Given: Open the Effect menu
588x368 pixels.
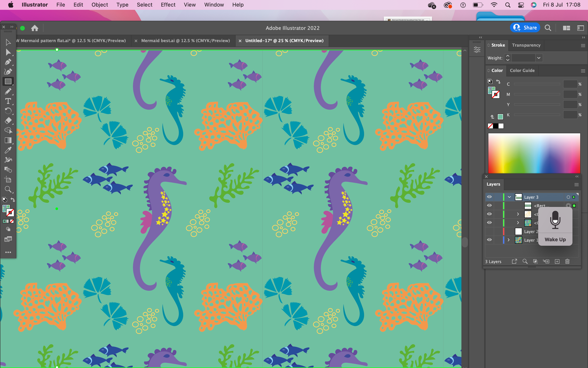Looking at the screenshot, I should (168, 5).
